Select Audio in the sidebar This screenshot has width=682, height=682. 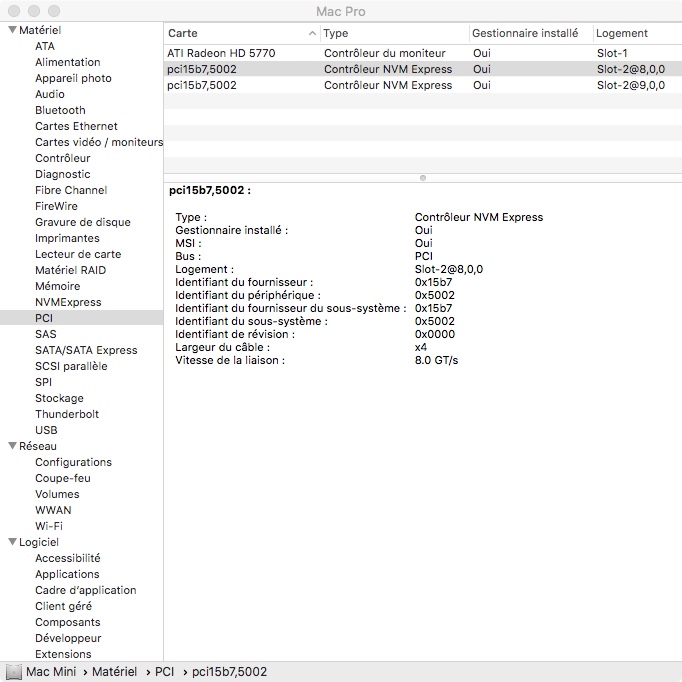pyautogui.click(x=50, y=94)
